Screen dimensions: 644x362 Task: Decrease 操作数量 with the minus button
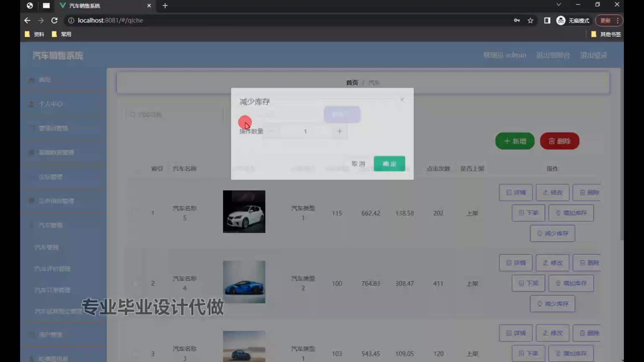[x=272, y=131]
